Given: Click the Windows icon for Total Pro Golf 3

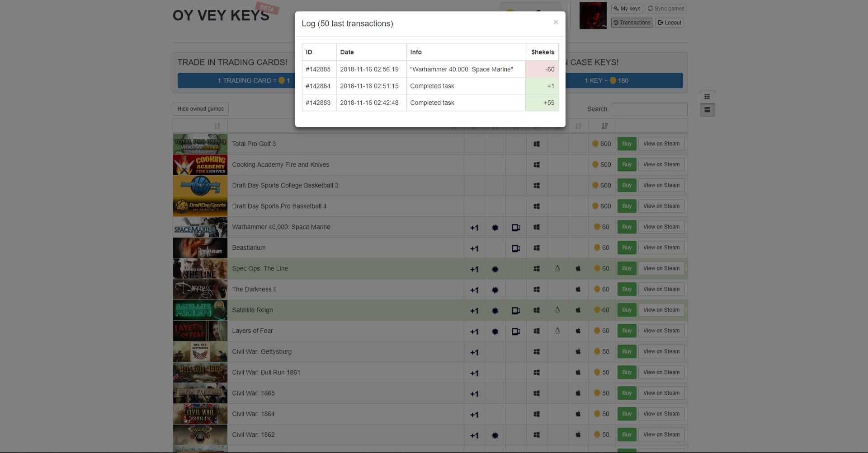Looking at the screenshot, I should [537, 144].
